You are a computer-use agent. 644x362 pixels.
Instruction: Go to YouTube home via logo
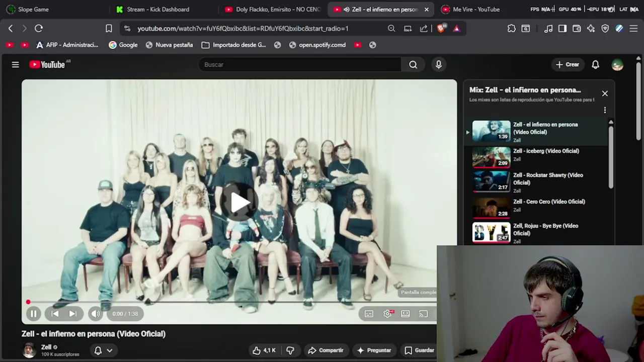click(x=47, y=64)
